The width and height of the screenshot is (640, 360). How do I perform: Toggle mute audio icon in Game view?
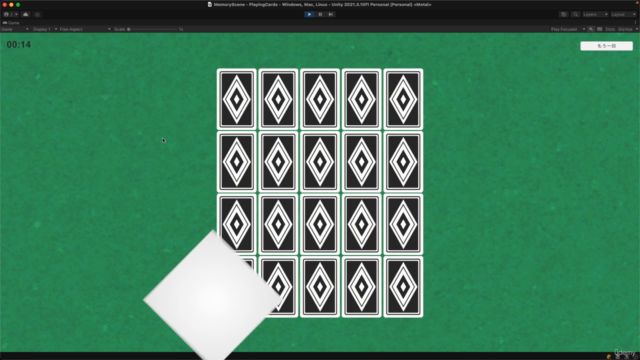591,29
